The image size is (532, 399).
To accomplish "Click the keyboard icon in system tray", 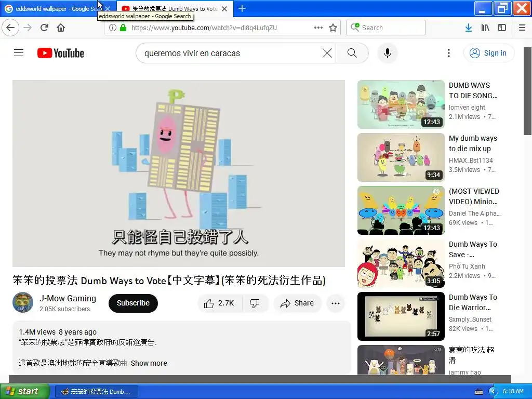I will point(479,392).
